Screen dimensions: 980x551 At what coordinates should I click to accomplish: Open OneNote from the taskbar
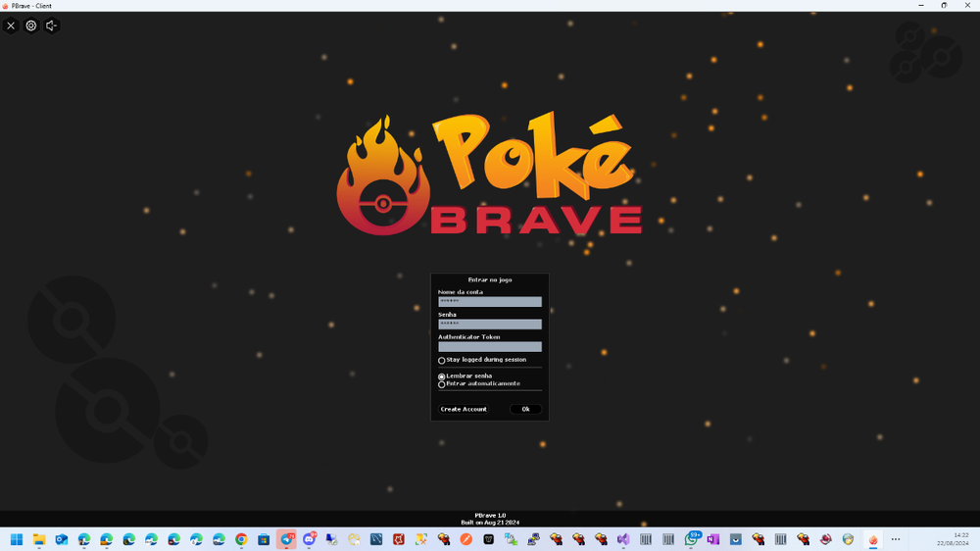click(x=712, y=539)
